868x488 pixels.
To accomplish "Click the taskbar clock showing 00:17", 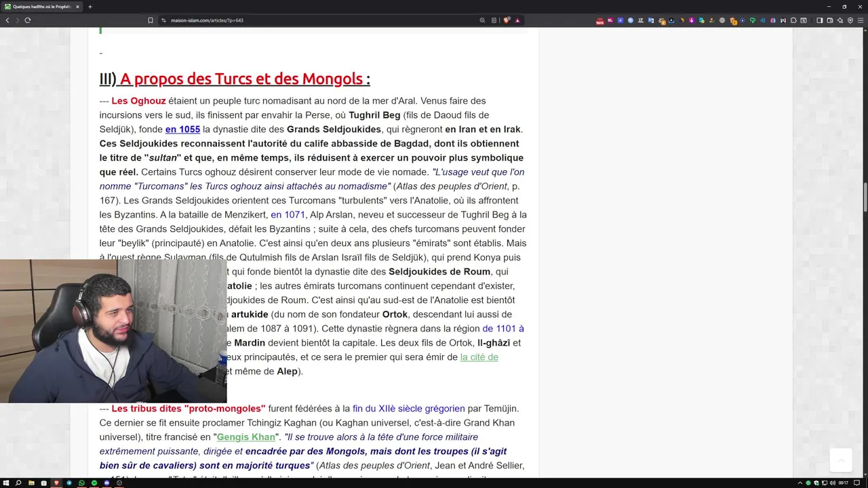I will click(x=844, y=483).
